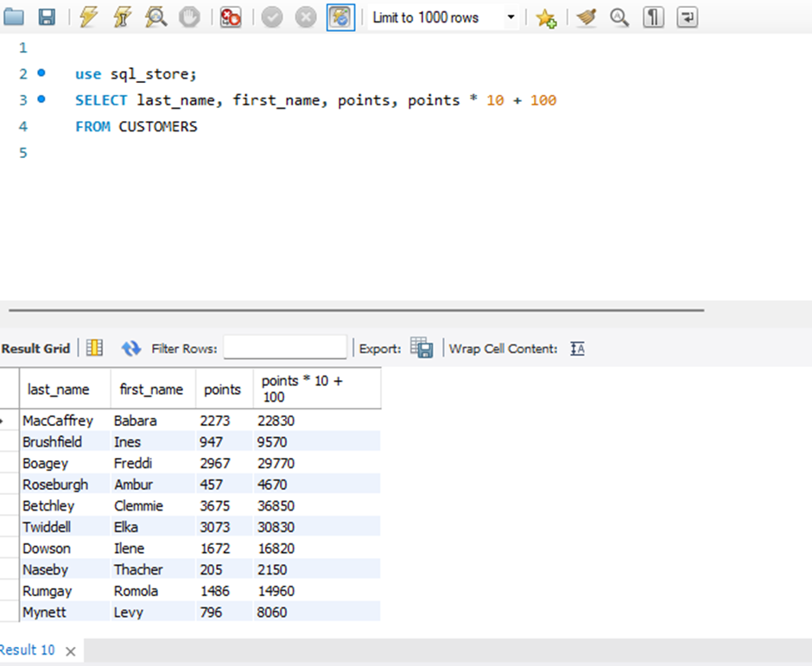Toggle display of invisible characters

[x=653, y=17]
